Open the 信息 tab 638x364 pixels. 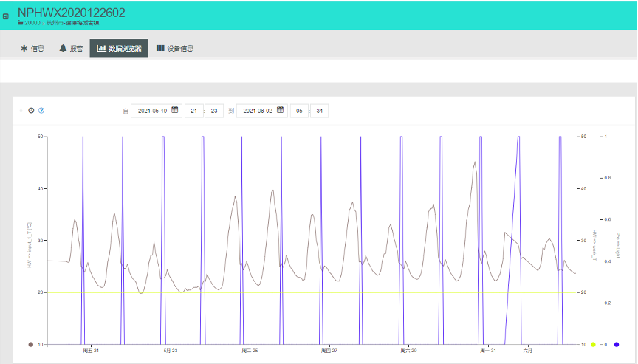pos(32,49)
